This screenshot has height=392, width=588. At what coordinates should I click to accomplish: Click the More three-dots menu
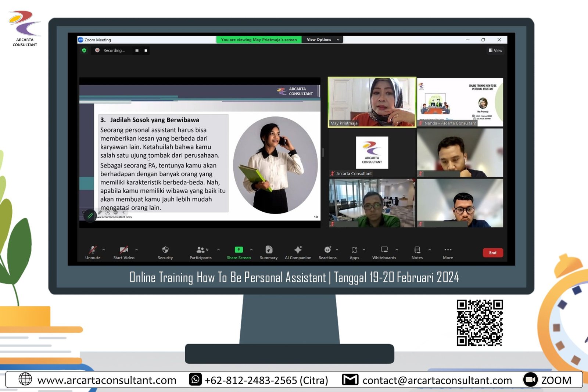(x=448, y=250)
